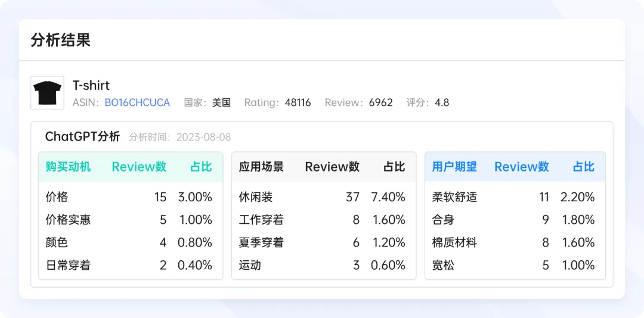
Task: Click the Rating value 48116
Action: pos(298,102)
